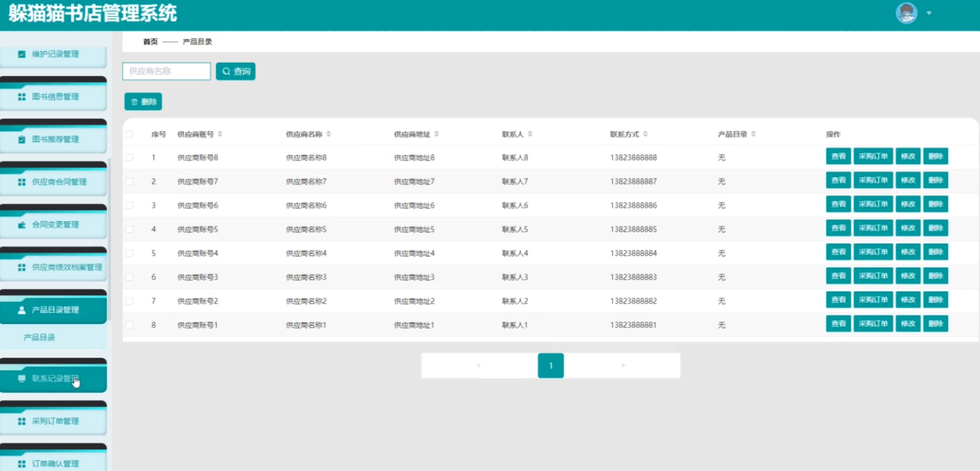The height and width of the screenshot is (471, 980).
Task: Toggle the select-all header checkbox
Action: tap(129, 134)
